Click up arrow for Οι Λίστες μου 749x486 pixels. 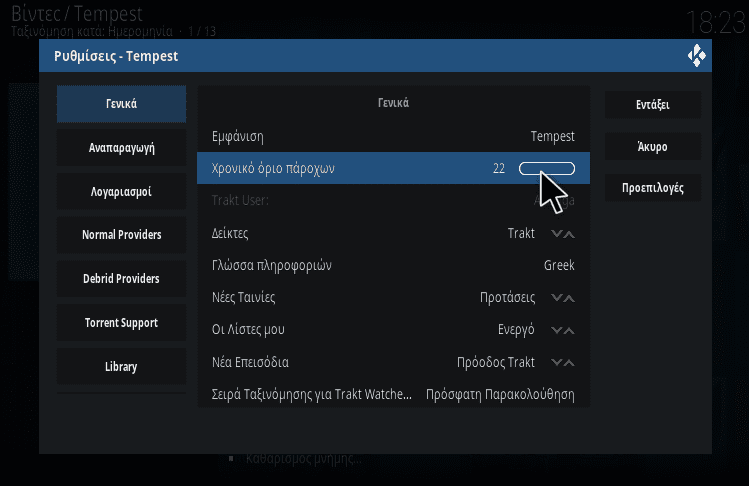tap(569, 330)
